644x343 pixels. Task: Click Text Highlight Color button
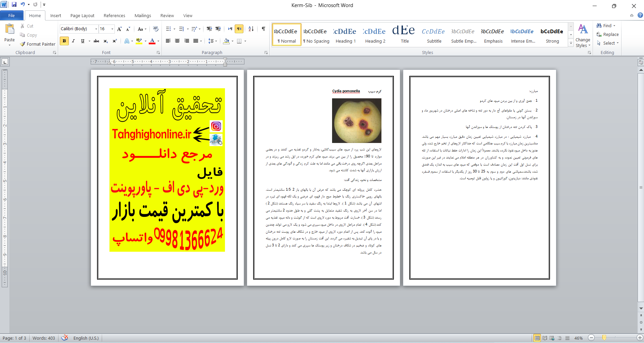coord(139,41)
